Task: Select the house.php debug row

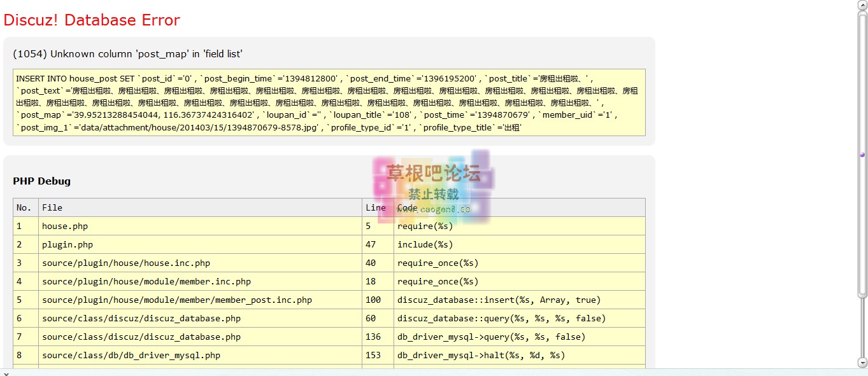Action: [64, 226]
